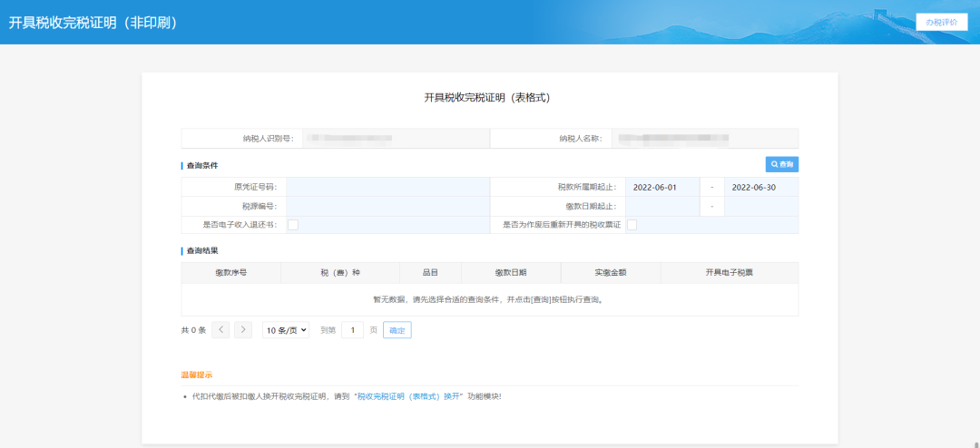Click the 查询条件 section heading
Screen dimensions: 980x448
[x=201, y=166]
